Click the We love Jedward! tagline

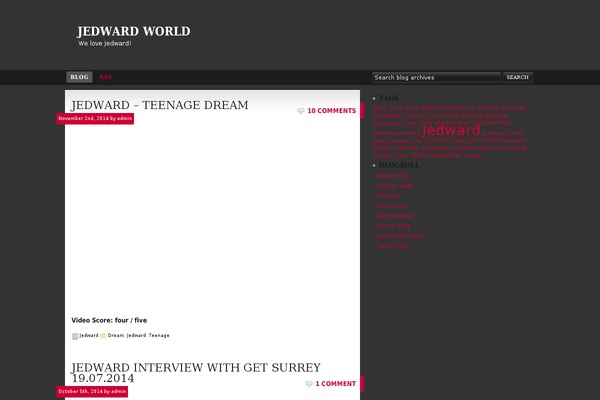click(105, 43)
